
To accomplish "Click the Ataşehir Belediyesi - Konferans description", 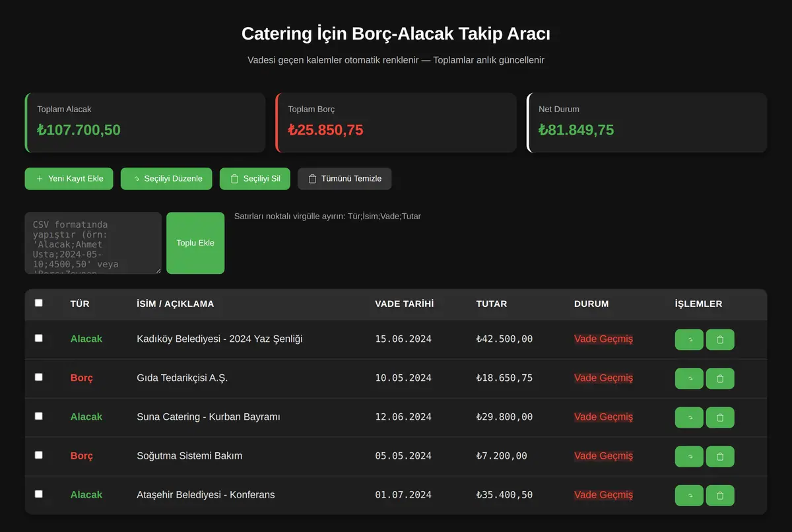I will pyautogui.click(x=206, y=495).
